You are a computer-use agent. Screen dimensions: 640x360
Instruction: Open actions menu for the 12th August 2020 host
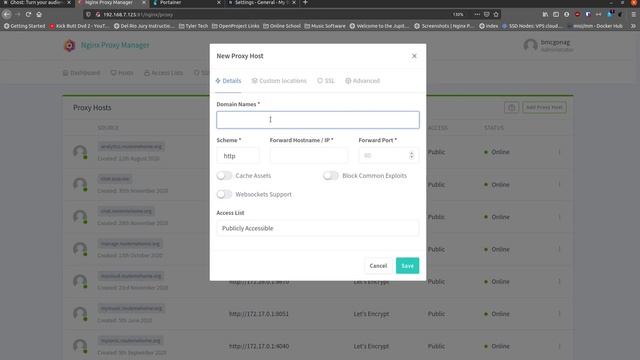[x=559, y=152]
